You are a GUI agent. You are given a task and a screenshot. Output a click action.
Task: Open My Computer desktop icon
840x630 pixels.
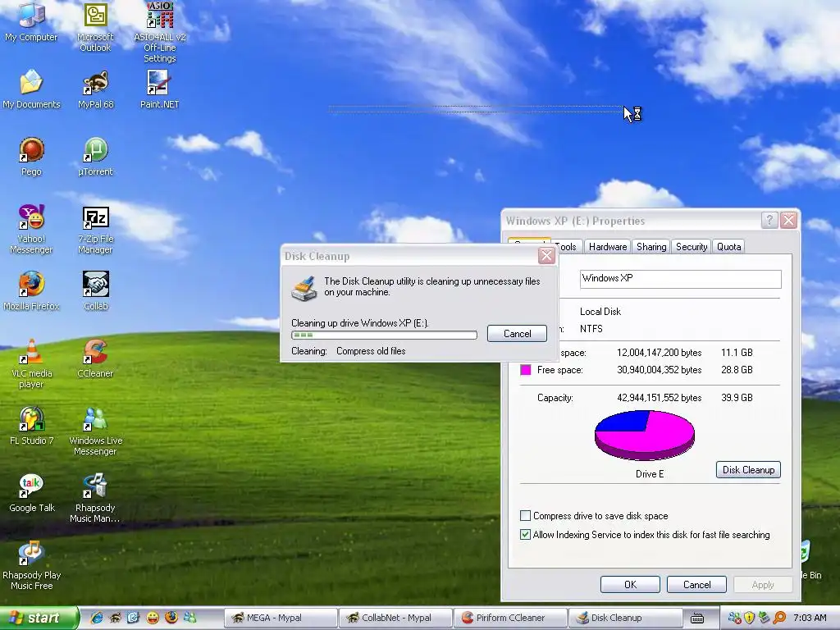coord(31,21)
